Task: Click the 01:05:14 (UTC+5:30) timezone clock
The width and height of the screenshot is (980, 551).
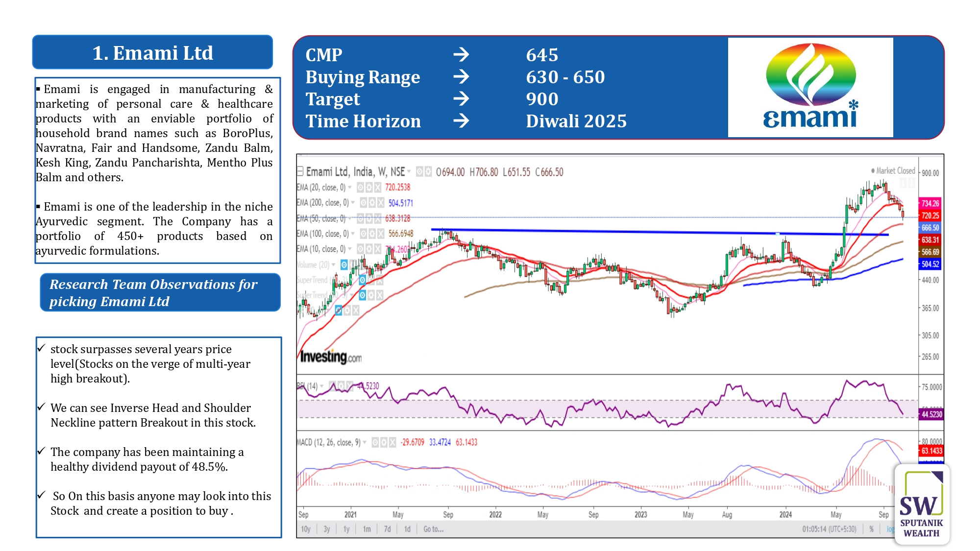Action: point(829,529)
